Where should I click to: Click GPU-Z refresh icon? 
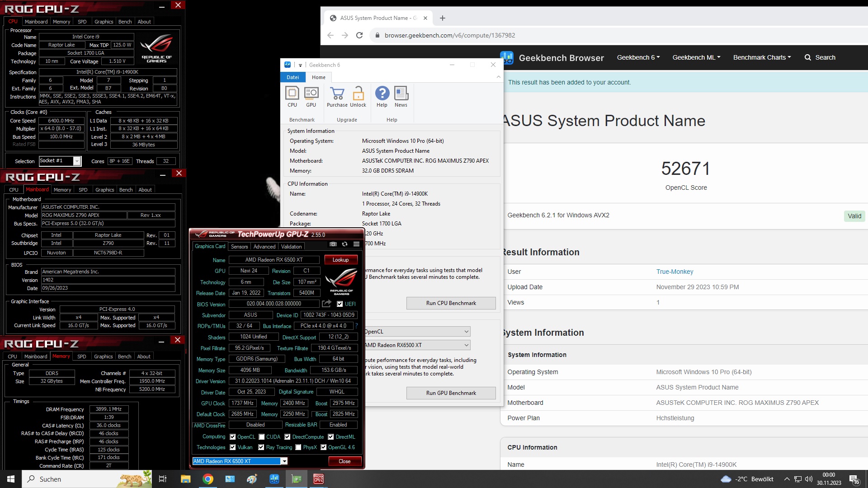coord(344,244)
